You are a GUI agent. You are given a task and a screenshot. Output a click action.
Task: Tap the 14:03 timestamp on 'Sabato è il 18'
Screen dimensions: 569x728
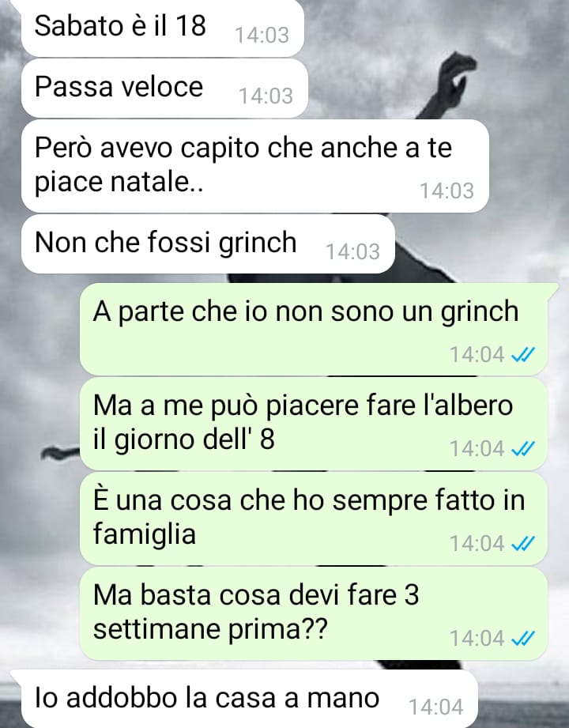point(262,36)
